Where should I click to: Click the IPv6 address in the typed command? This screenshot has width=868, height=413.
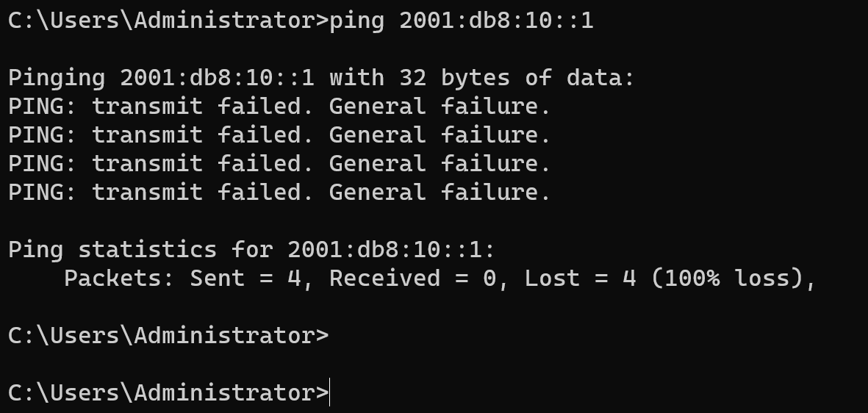click(x=496, y=21)
